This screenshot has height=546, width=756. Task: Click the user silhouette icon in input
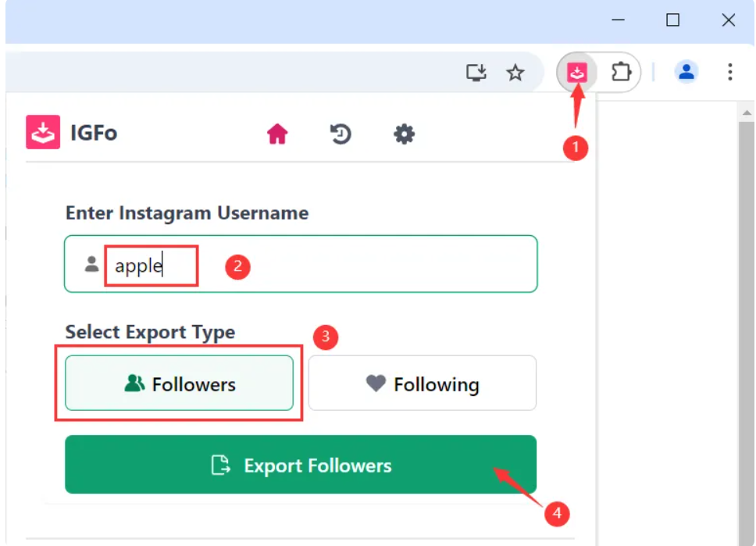(x=91, y=264)
